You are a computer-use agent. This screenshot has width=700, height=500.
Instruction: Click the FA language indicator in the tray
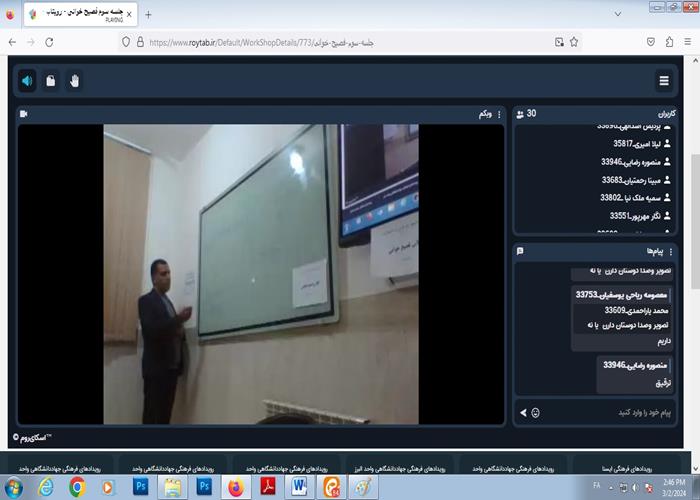[x=597, y=485]
